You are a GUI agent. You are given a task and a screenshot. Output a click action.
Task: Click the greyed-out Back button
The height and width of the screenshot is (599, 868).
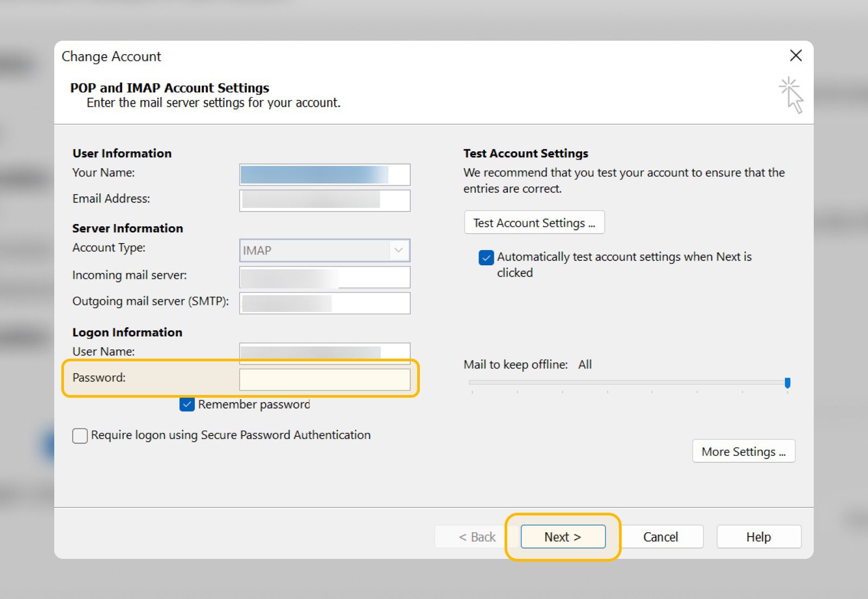(x=477, y=537)
